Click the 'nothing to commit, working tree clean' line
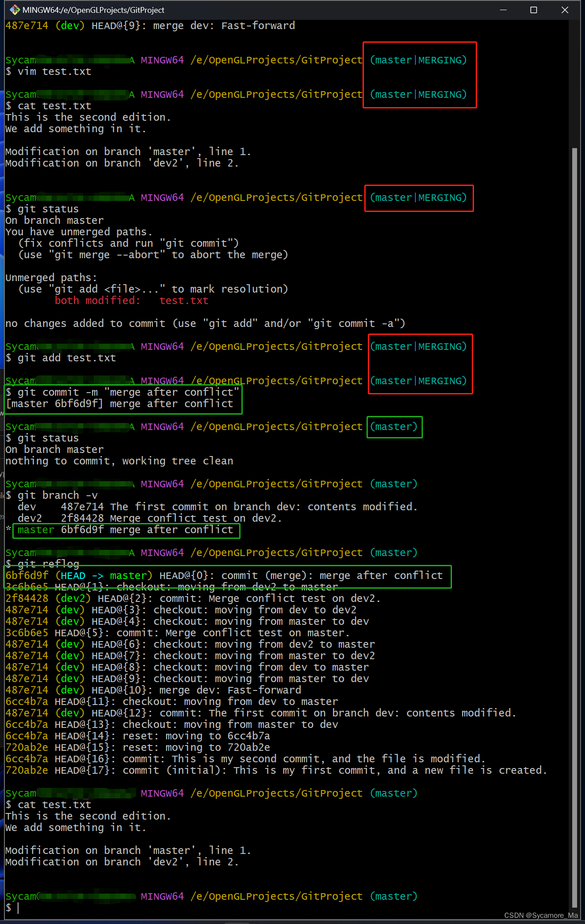Viewport: 585px width, 924px height. 119,461
